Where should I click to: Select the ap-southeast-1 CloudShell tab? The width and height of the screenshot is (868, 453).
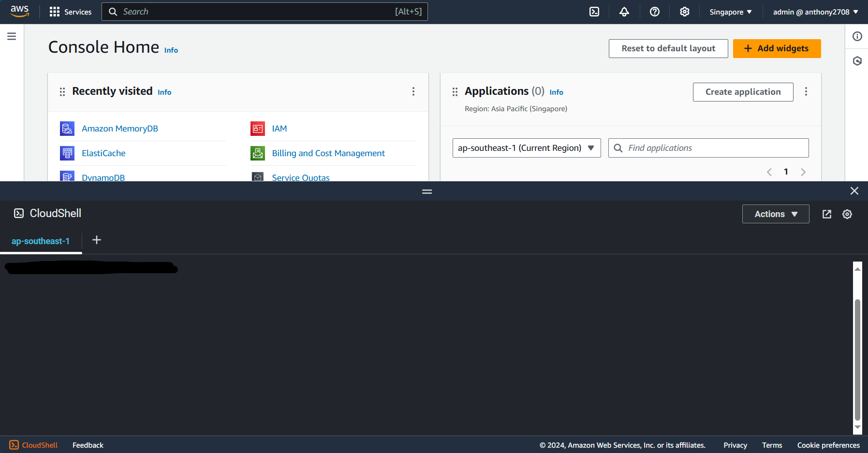(x=41, y=241)
